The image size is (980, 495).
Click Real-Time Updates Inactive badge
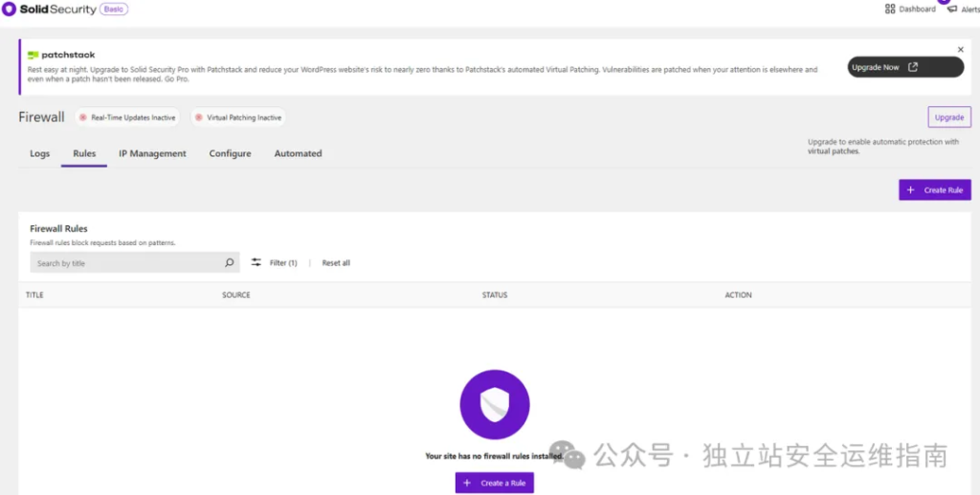(127, 118)
